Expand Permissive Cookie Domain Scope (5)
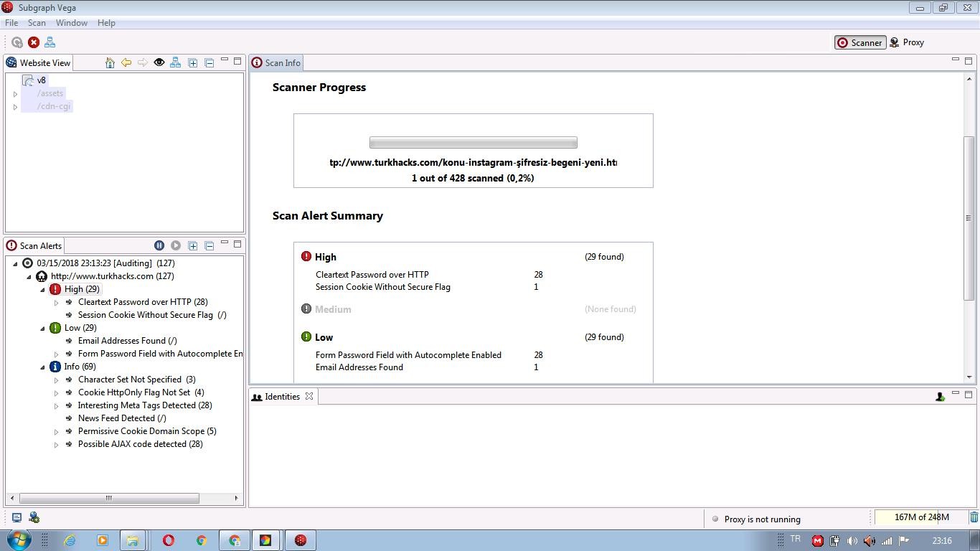 click(56, 431)
